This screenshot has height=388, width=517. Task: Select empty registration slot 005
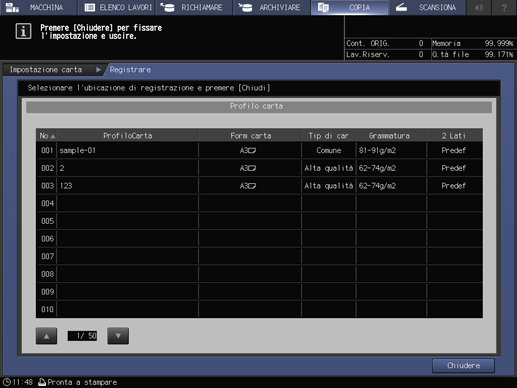pos(259,221)
